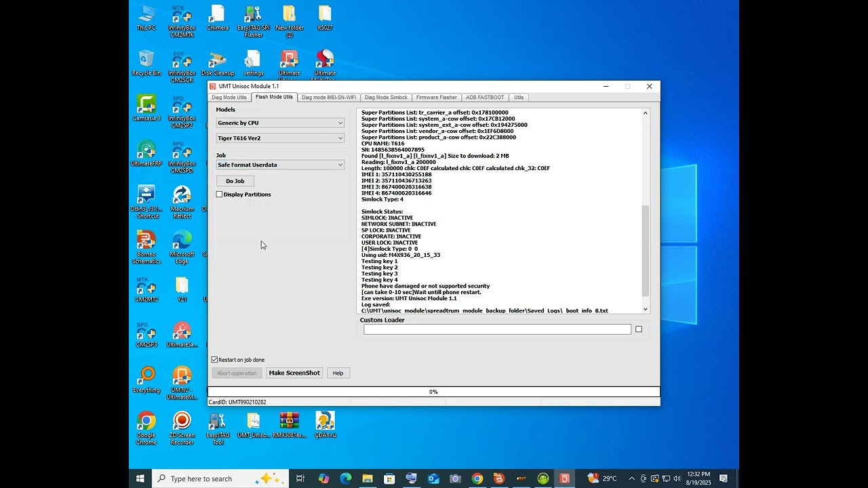Go to Diag Mode Simlock tab
The width and height of the screenshot is (868, 488).
(386, 98)
